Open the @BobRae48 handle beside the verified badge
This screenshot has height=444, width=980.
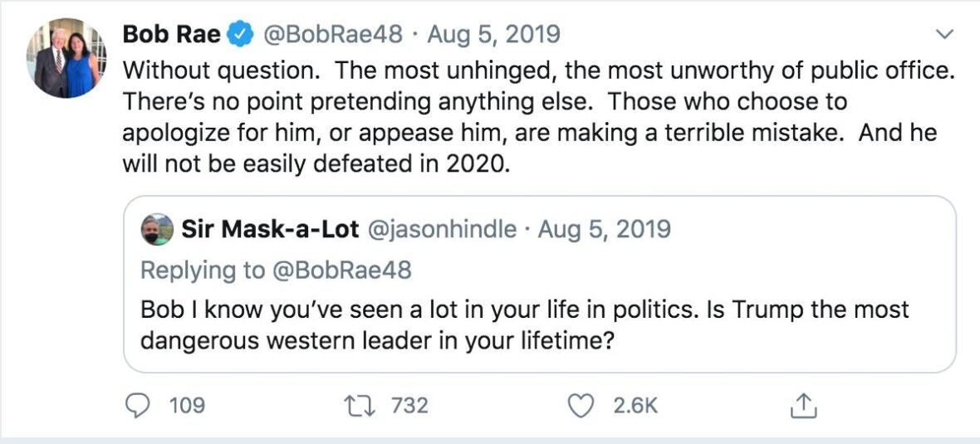[332, 34]
